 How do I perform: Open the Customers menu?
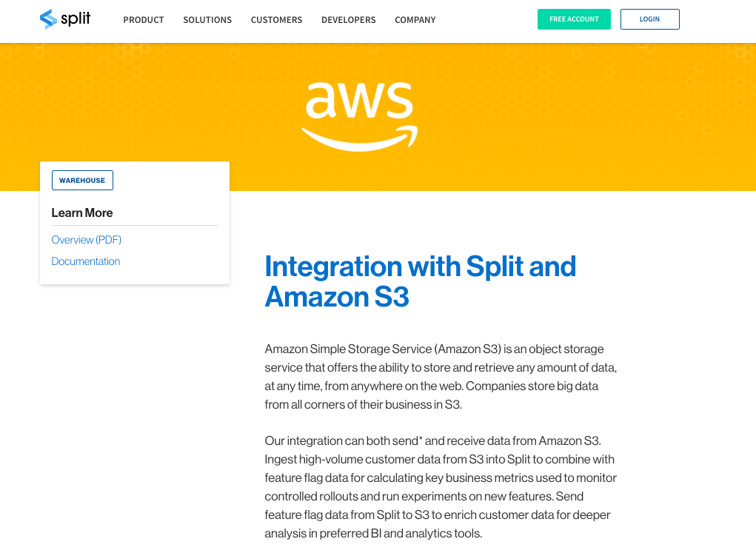[x=276, y=20]
